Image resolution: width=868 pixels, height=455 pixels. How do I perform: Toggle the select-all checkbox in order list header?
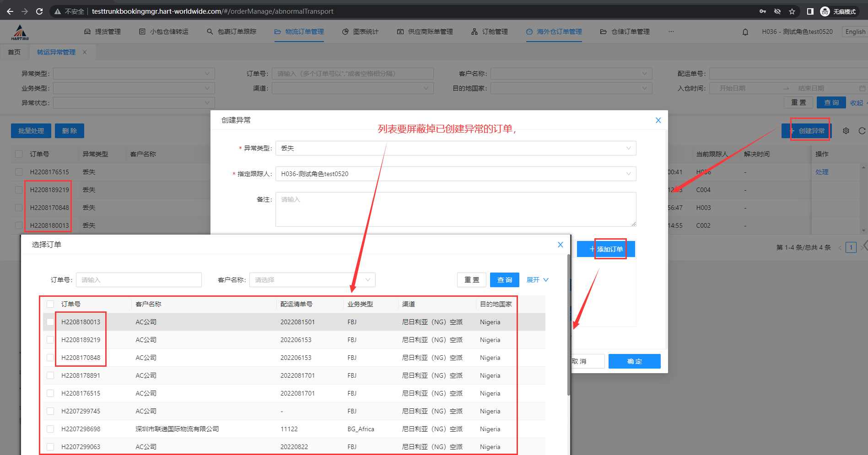50,304
